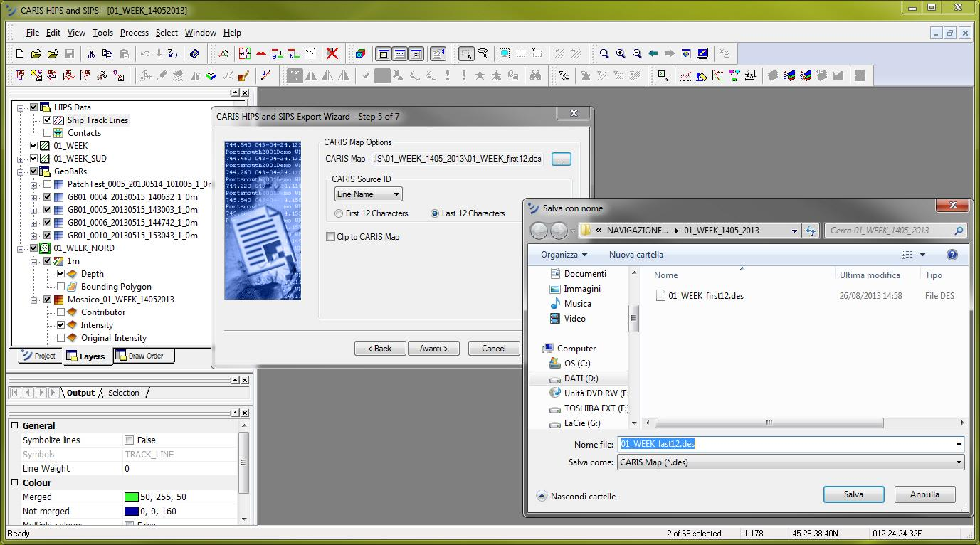The height and width of the screenshot is (545, 980).
Task: Click the < Back wizard button
Action: point(379,349)
